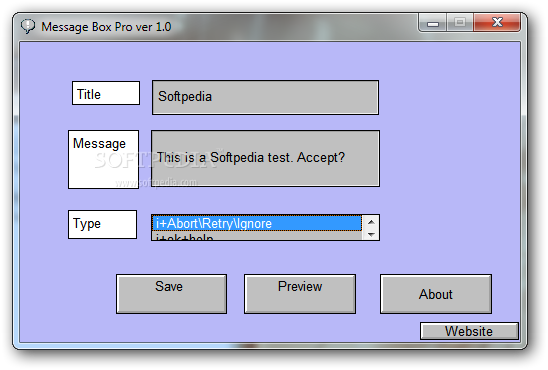
Task: Click the Type list scroll down arrow
Action: point(371,234)
